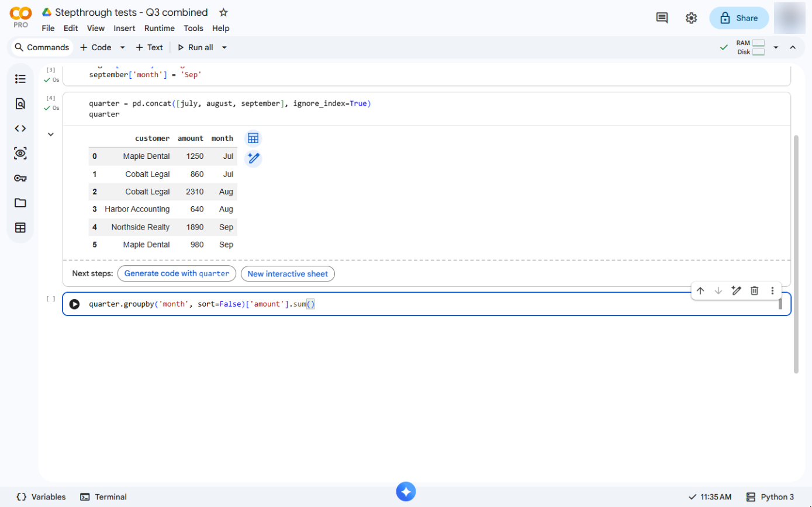Open the Code snippets panel
812x507 pixels.
point(20,129)
